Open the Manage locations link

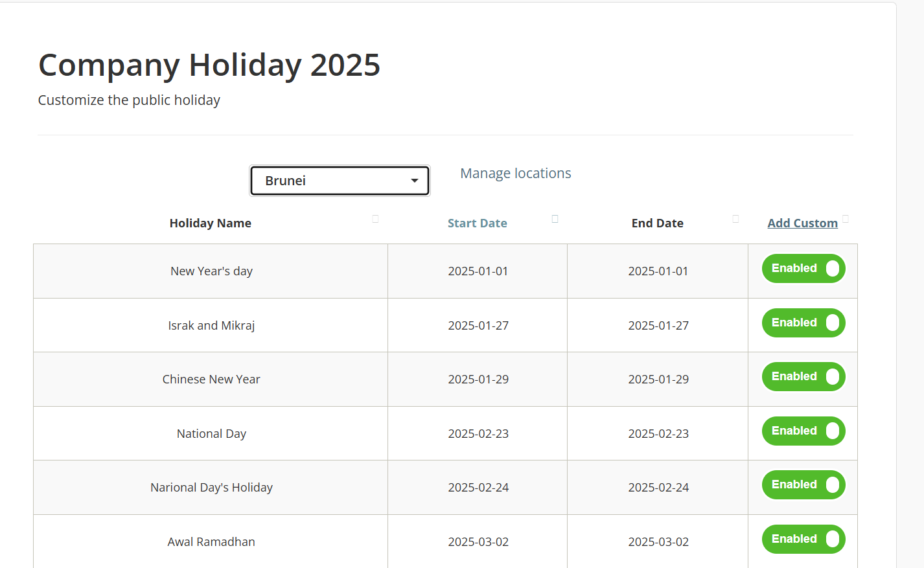[515, 174]
